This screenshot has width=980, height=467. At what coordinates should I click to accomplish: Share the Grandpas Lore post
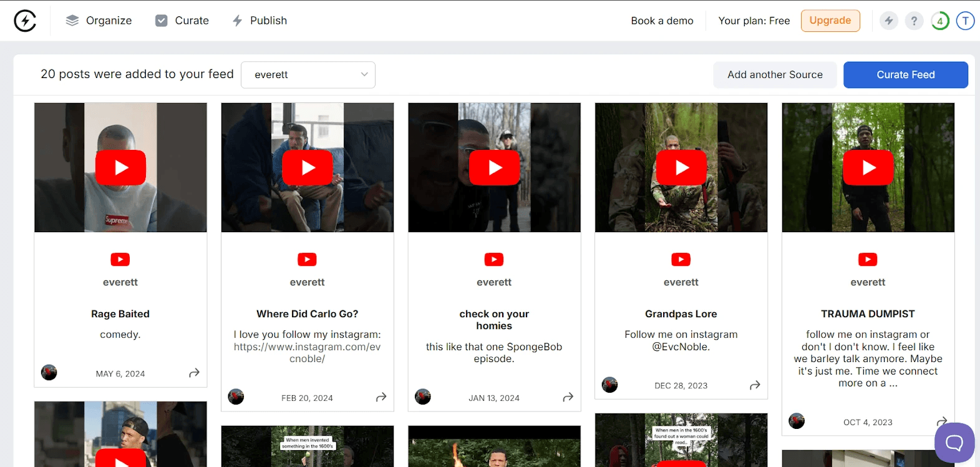[755, 385]
